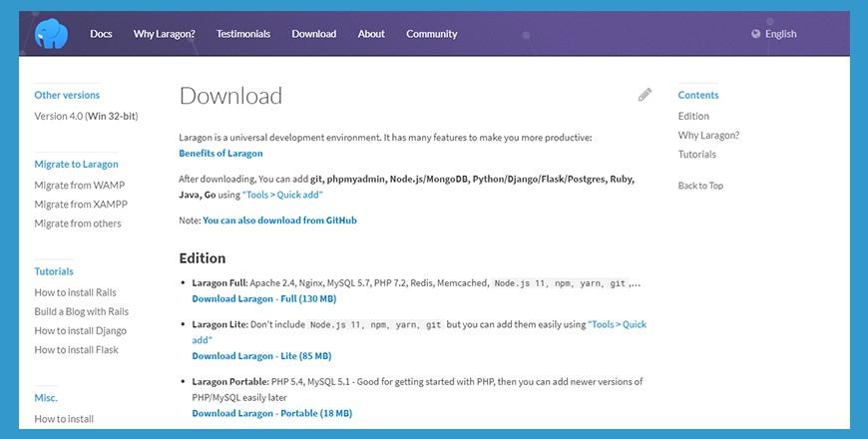Open How to install under Misc.
The height and width of the screenshot is (439, 868).
tap(64, 419)
